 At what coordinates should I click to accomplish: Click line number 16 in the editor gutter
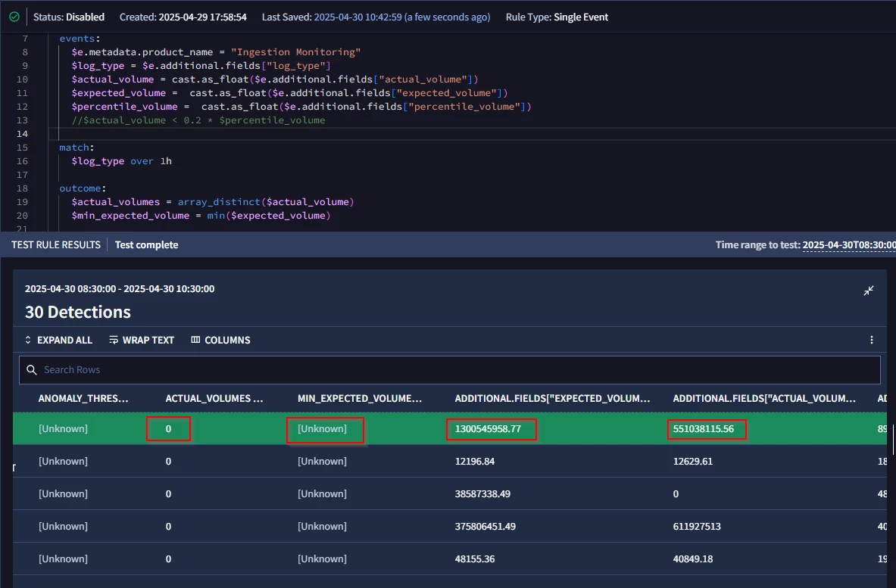pos(22,161)
